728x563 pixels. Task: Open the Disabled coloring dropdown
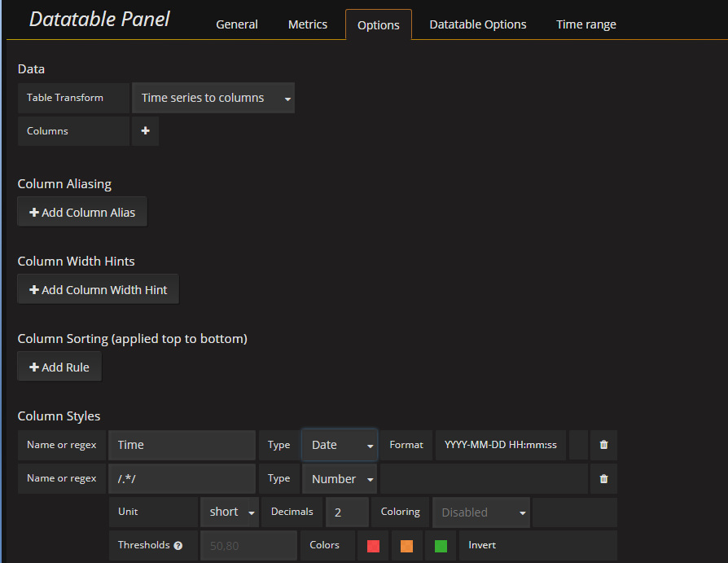(x=480, y=512)
